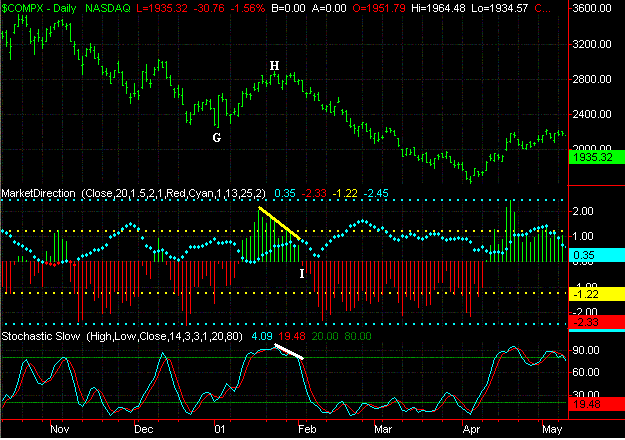Viewport: 625px width, 440px height.
Task: Open MarketDirection parameter list (Close,20,1.5...)
Action: (174, 193)
